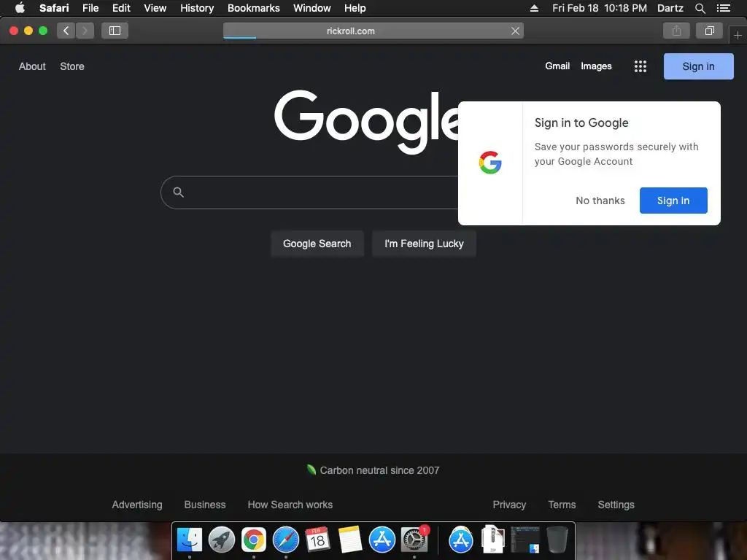Open System Preferences with badge in Dock
747x560 pixels.
414,540
